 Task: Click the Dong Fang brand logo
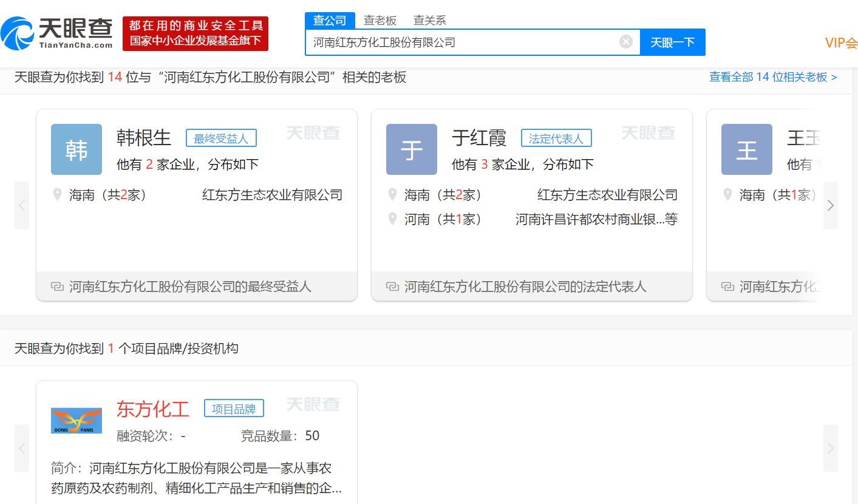tap(77, 421)
